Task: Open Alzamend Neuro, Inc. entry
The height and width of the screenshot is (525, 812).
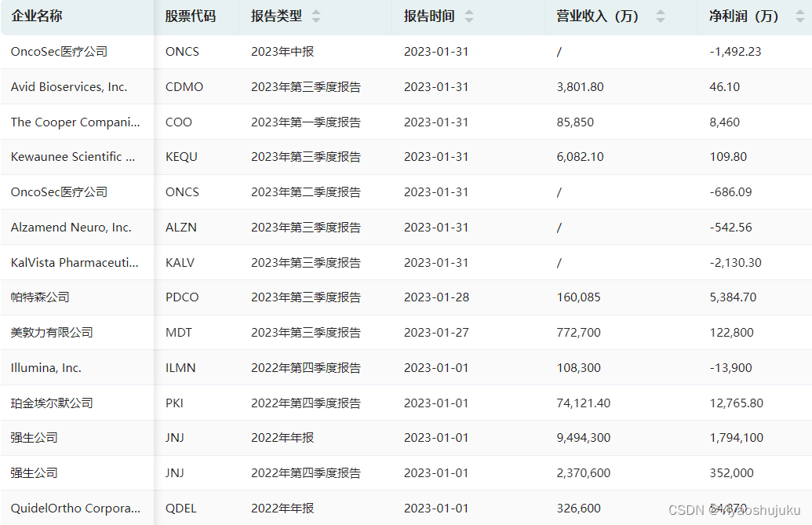Action: pos(71,228)
